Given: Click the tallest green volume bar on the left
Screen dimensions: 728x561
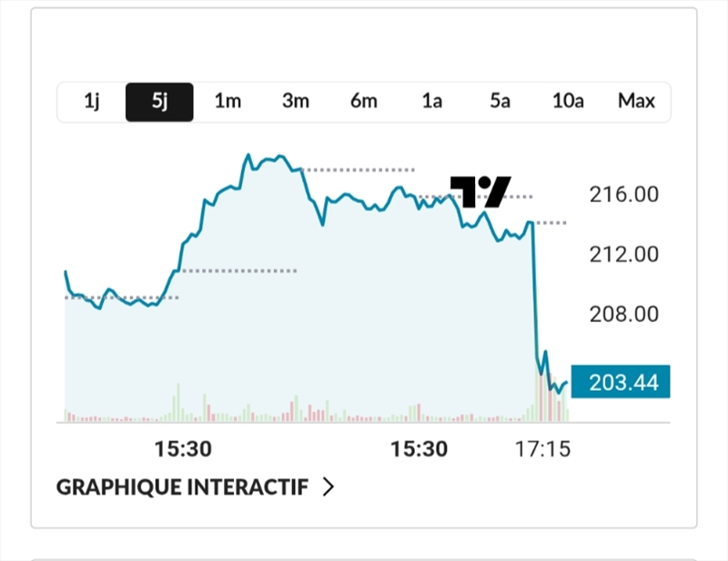Looking at the screenshot, I should pyautogui.click(x=177, y=402).
